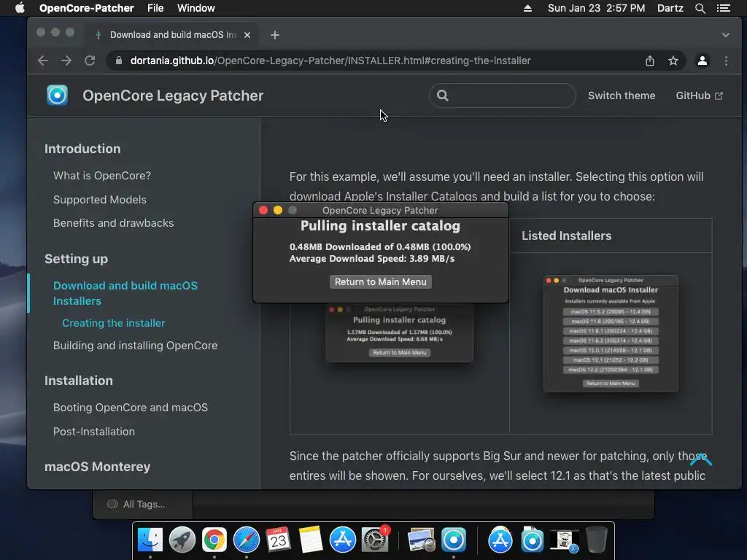Click Listed Installers table header
This screenshot has height=560, width=747.
(566, 236)
